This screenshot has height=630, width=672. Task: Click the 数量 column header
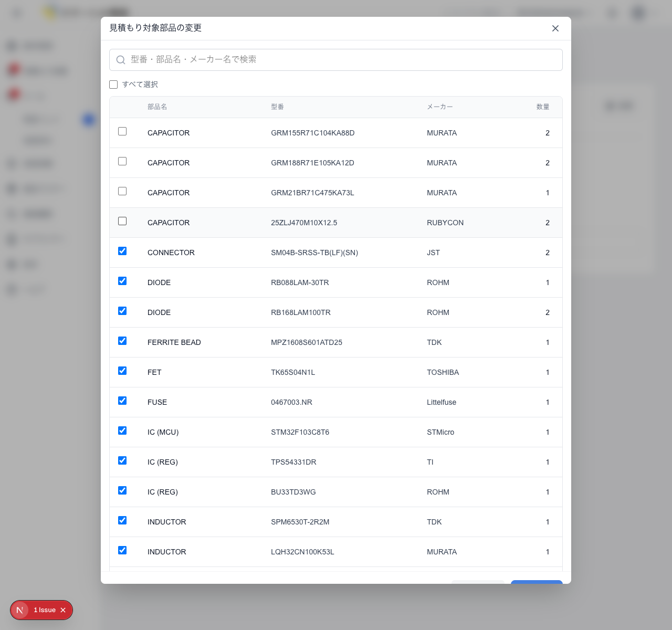[x=543, y=107]
